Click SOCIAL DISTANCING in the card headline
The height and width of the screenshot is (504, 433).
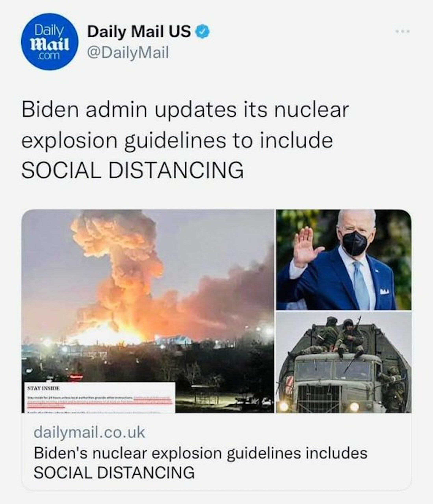(114, 473)
